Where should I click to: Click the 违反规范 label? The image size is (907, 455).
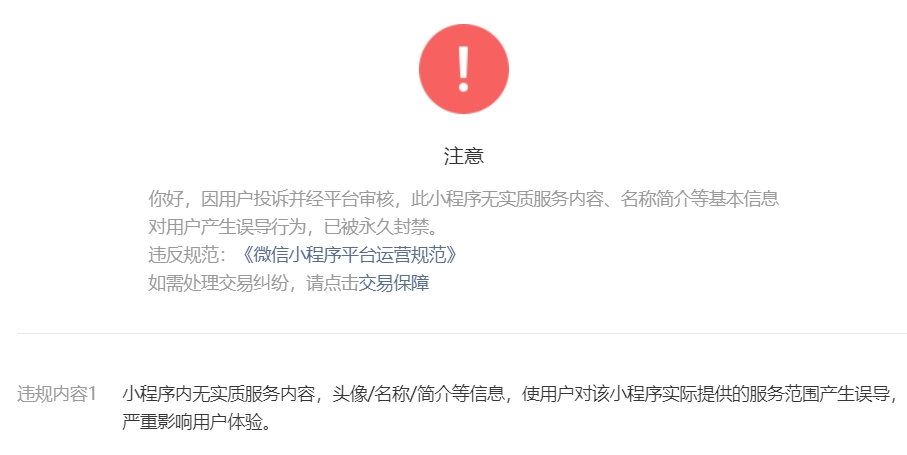point(183,255)
